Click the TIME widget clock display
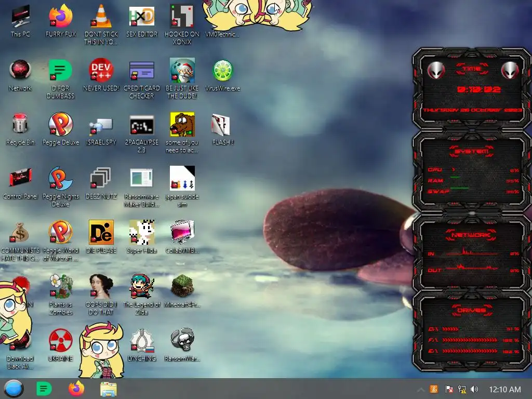 tap(478, 89)
